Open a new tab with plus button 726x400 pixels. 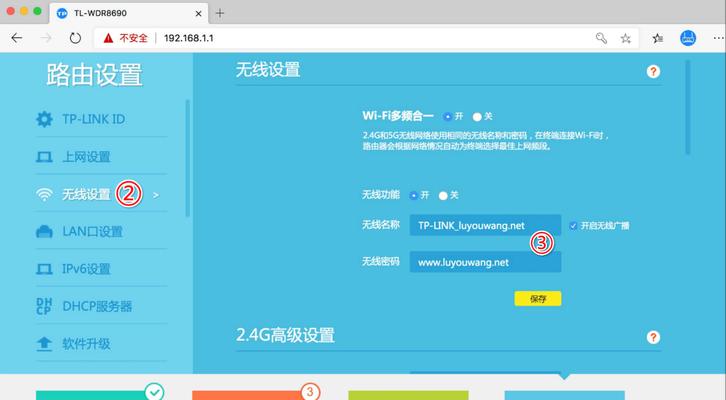click(220, 13)
